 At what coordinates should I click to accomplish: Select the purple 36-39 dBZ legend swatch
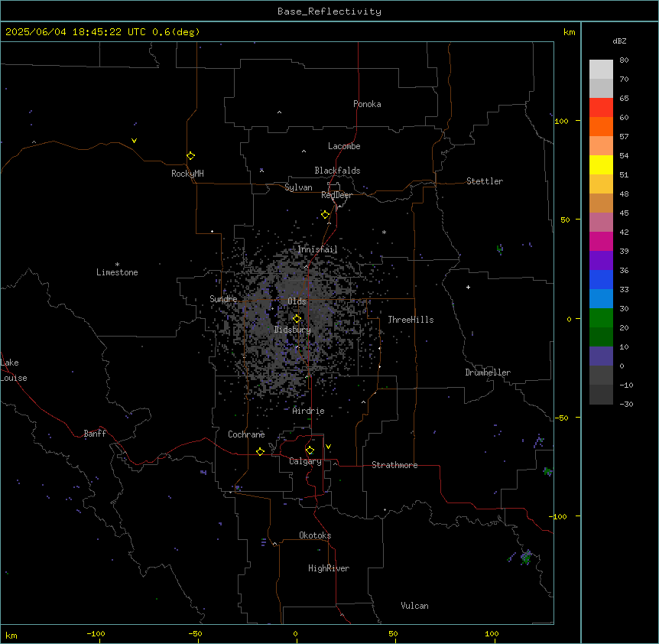click(601, 261)
